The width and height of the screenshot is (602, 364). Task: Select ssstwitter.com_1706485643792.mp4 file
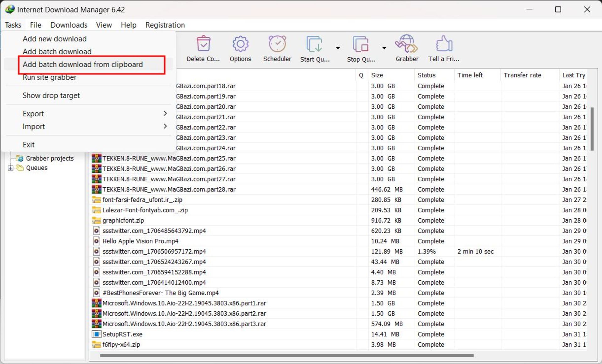[154, 231]
